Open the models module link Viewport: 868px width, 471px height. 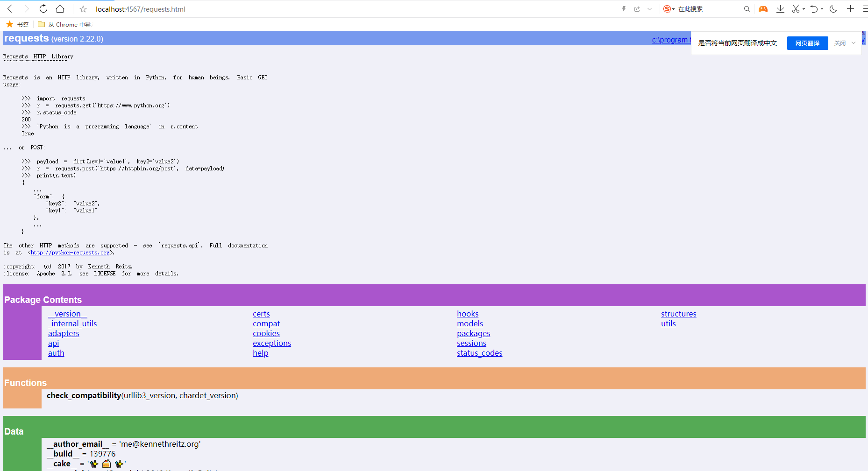click(x=470, y=323)
